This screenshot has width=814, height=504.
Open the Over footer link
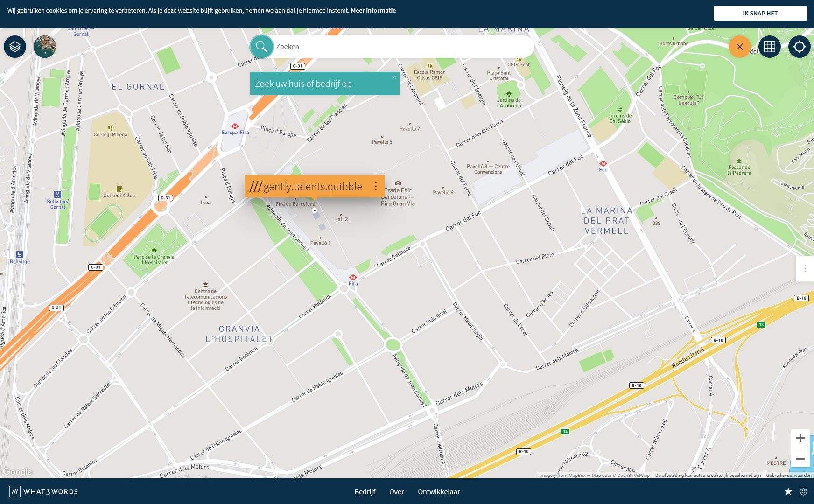[x=397, y=491]
